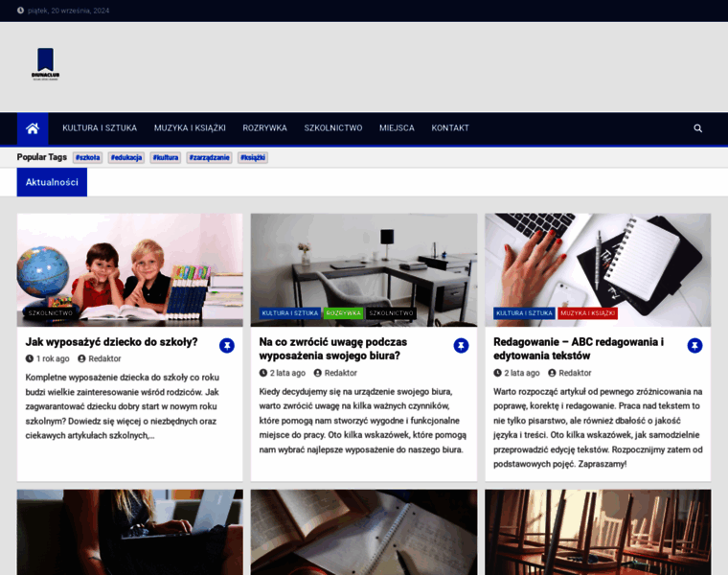
Task: Open article 'Redagowanie – ABC redagowania'
Action: coord(579,349)
